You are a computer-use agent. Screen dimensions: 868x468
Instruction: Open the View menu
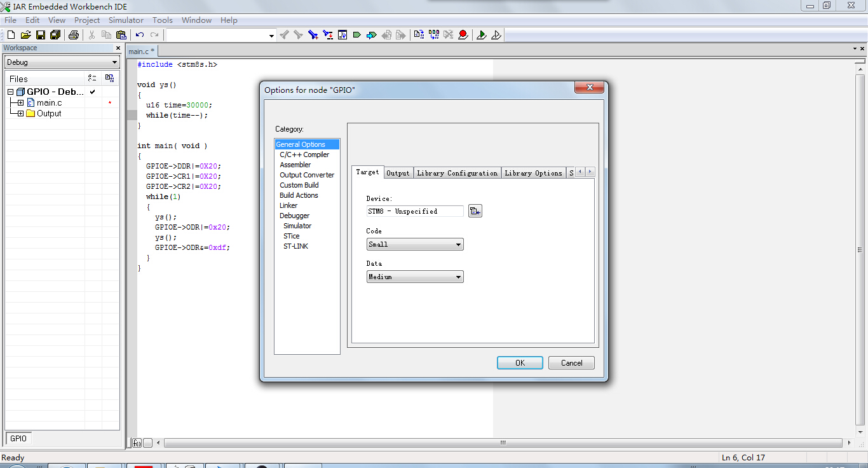pyautogui.click(x=57, y=20)
